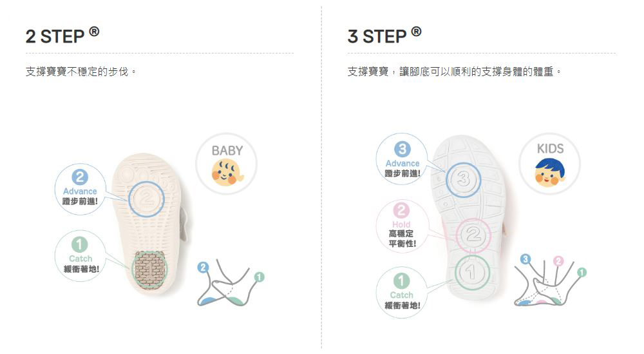The height and width of the screenshot is (354, 644).
Task: Click the 3 STEP heading
Action: [384, 35]
